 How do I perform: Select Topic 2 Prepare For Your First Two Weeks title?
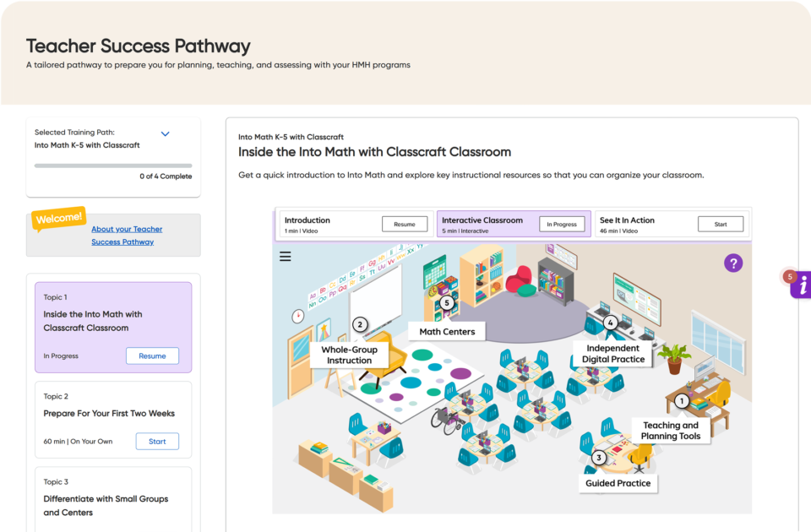point(109,413)
